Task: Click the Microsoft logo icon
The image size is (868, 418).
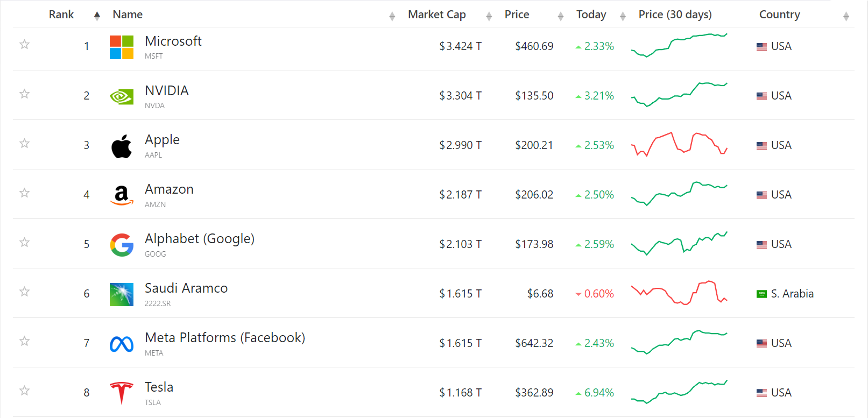Action: (122, 47)
